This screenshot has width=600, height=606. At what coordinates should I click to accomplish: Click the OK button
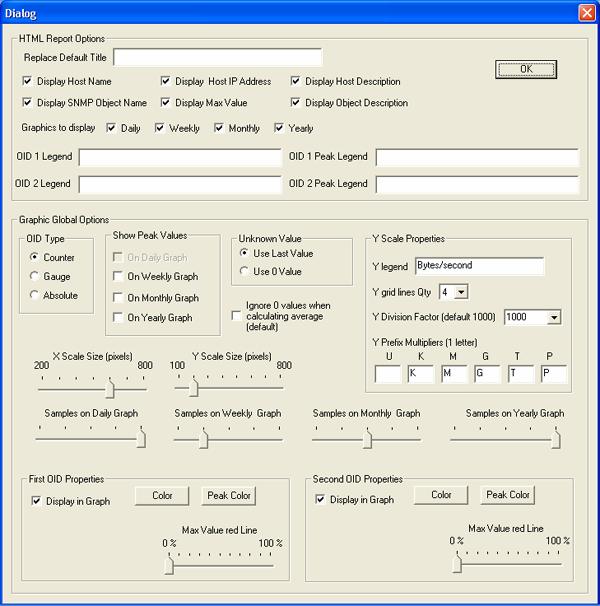(525, 69)
